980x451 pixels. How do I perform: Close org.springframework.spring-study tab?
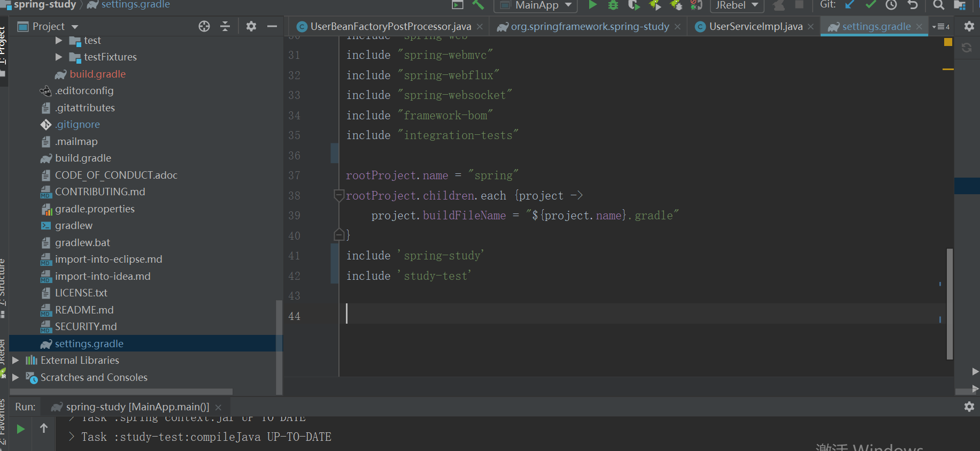pyautogui.click(x=677, y=27)
